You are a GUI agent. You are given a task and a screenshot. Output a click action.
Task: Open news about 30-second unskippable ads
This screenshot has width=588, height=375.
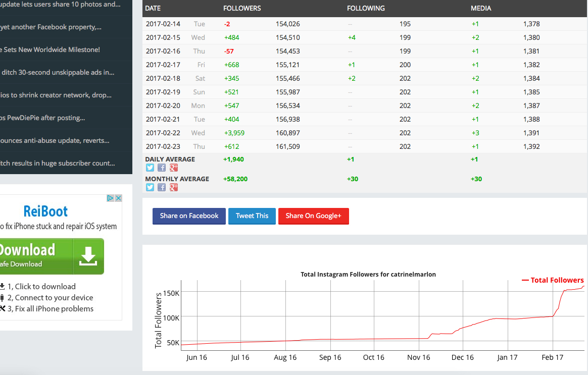pyautogui.click(x=58, y=72)
